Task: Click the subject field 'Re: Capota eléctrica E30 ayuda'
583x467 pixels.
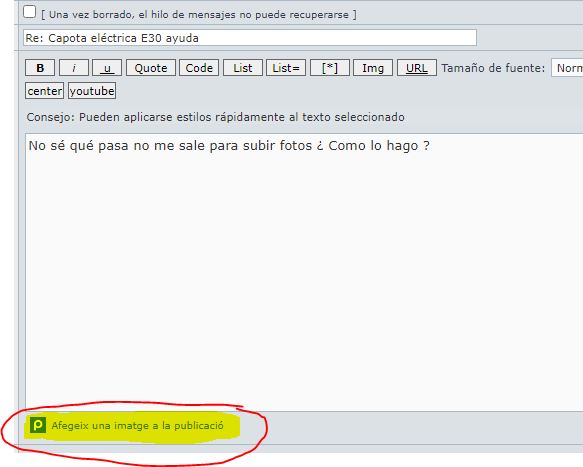Action: (x=250, y=38)
